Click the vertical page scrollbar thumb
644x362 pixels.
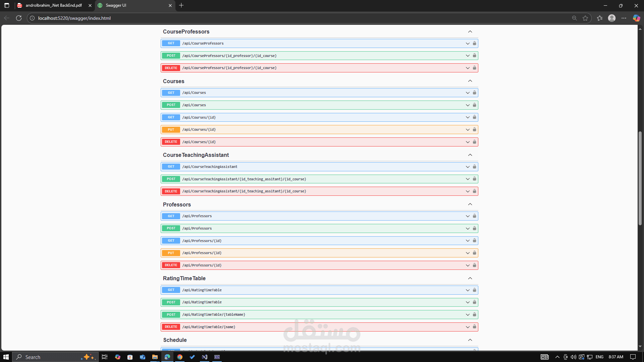tap(640, 178)
